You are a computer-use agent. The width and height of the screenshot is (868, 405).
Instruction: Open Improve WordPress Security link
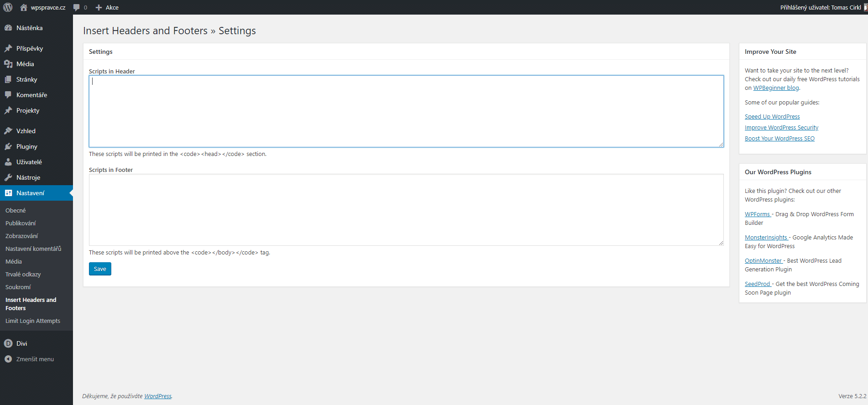tap(781, 127)
